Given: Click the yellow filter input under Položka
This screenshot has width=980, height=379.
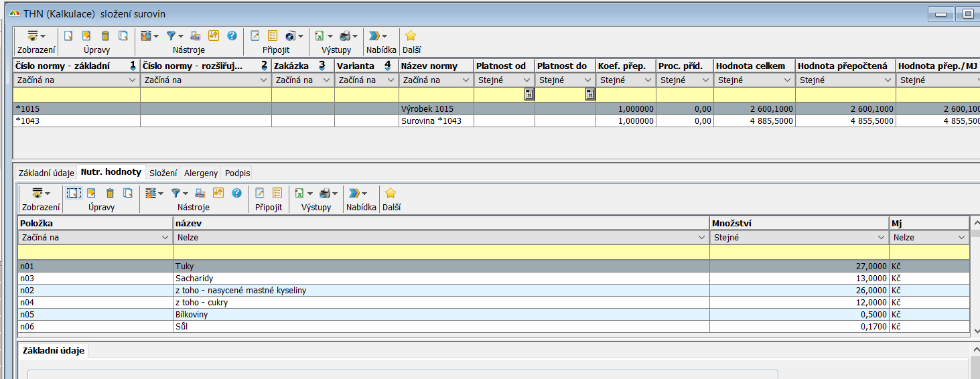Looking at the screenshot, I should pyautogui.click(x=94, y=252).
